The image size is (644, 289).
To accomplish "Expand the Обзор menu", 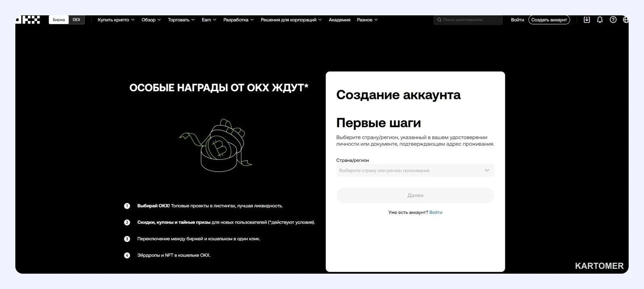I will coord(151,20).
